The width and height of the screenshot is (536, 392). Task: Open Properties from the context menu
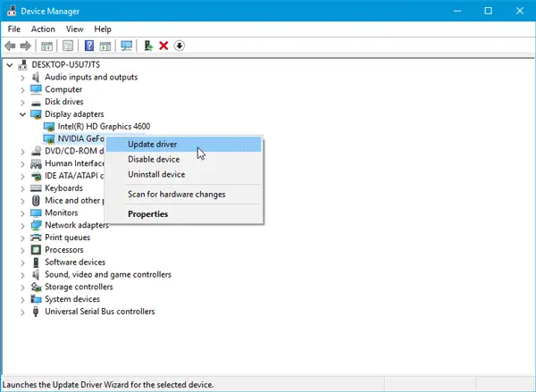click(x=184, y=214)
